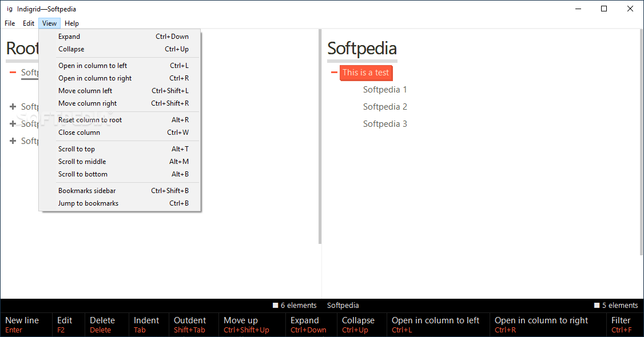Viewport: 644px width, 337px height.
Task: Click the Collapse button in bottom bar
Action: [361, 324]
